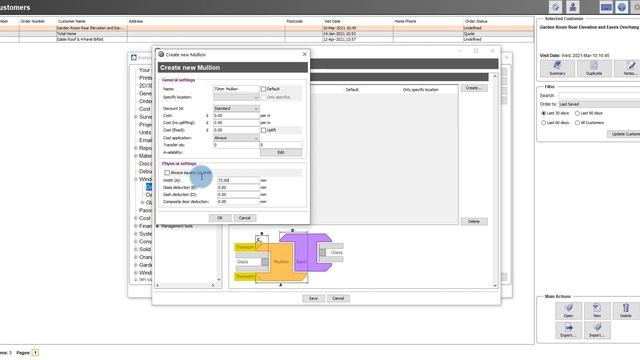The height and width of the screenshot is (360, 640).
Task: Click the Create... button in Preferences
Action: coord(473,88)
